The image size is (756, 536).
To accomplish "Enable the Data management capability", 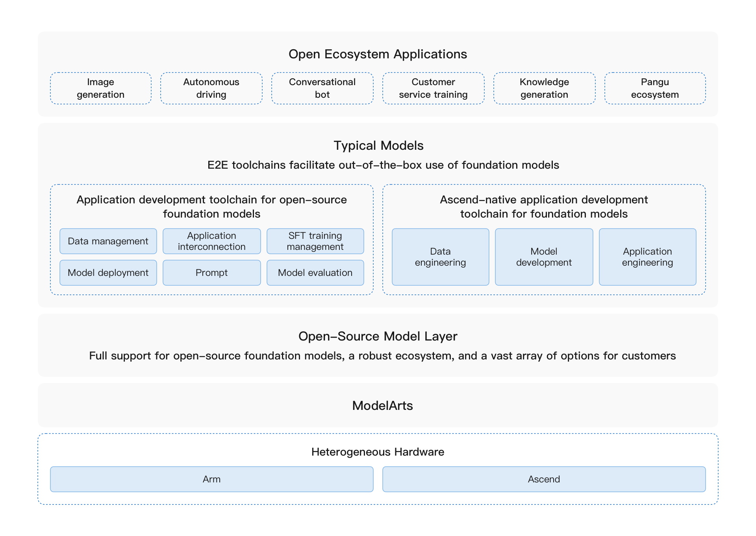I will [x=108, y=241].
